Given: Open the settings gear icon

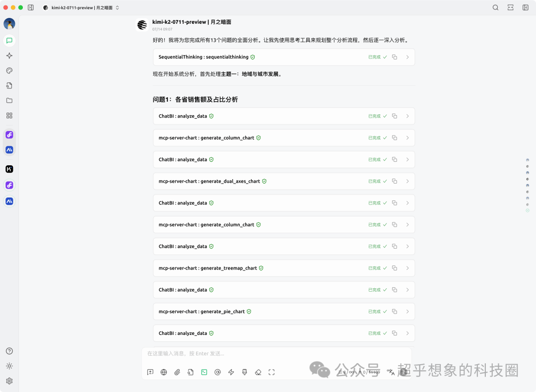Looking at the screenshot, I should (x=9, y=381).
